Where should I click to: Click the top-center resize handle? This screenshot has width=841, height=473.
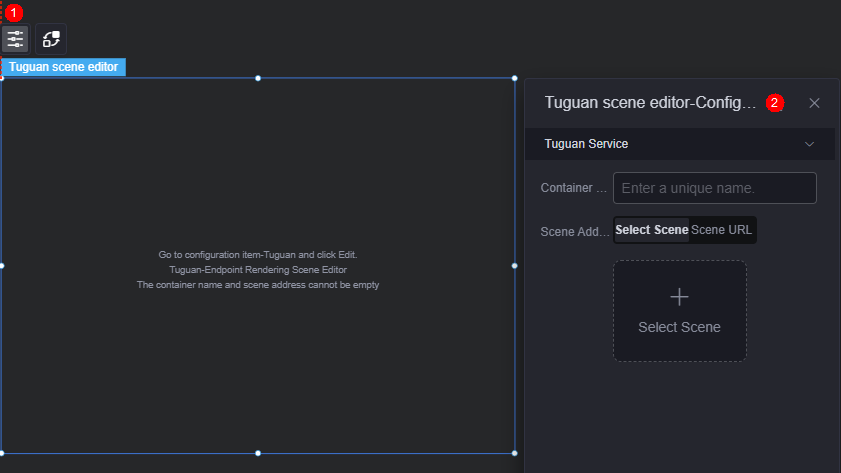[258, 78]
